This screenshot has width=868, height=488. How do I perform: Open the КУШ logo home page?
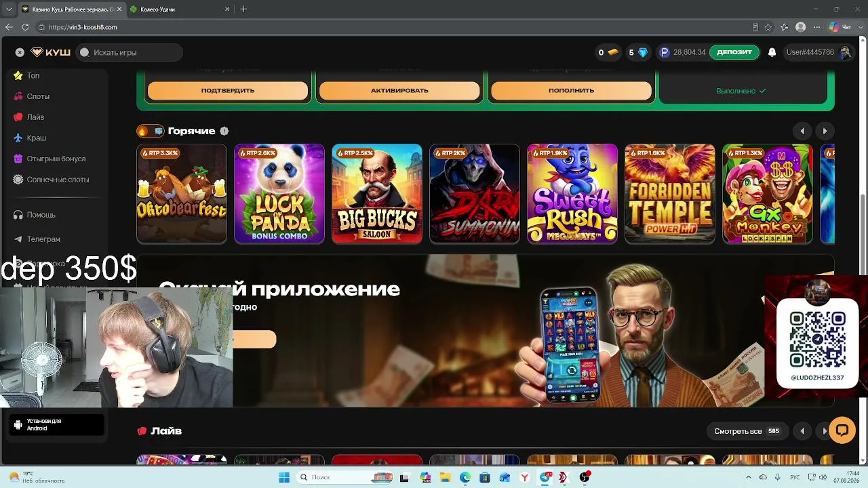click(50, 52)
